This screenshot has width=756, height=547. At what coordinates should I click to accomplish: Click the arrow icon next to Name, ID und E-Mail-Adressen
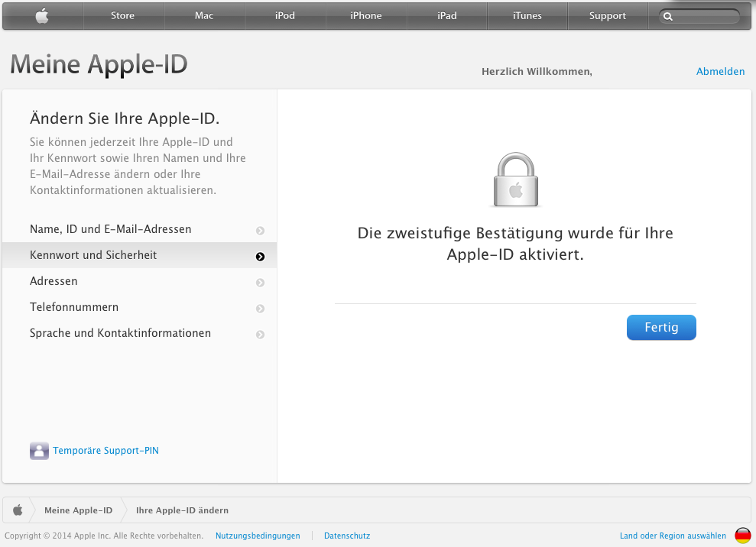pos(261,231)
